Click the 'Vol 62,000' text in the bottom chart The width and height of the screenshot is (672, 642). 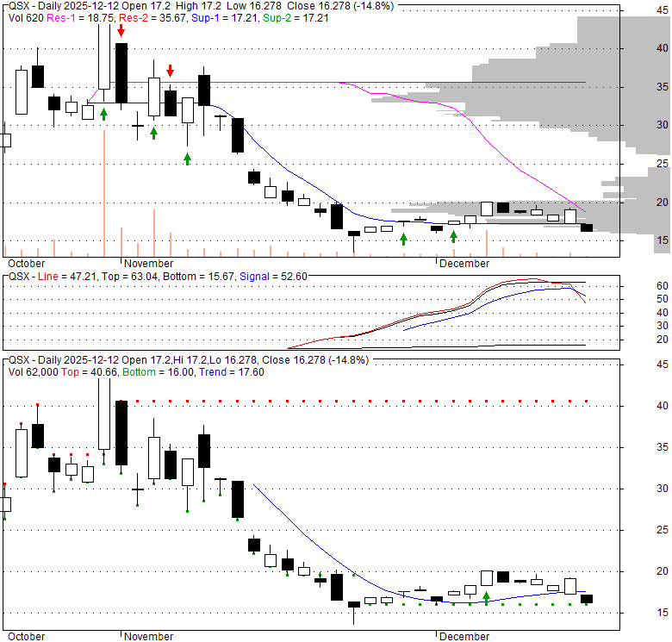point(33,372)
